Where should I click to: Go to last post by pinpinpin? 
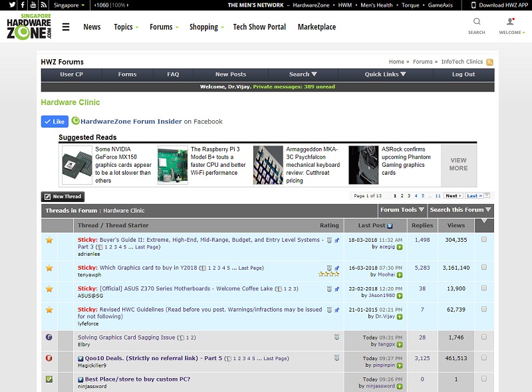point(400,366)
